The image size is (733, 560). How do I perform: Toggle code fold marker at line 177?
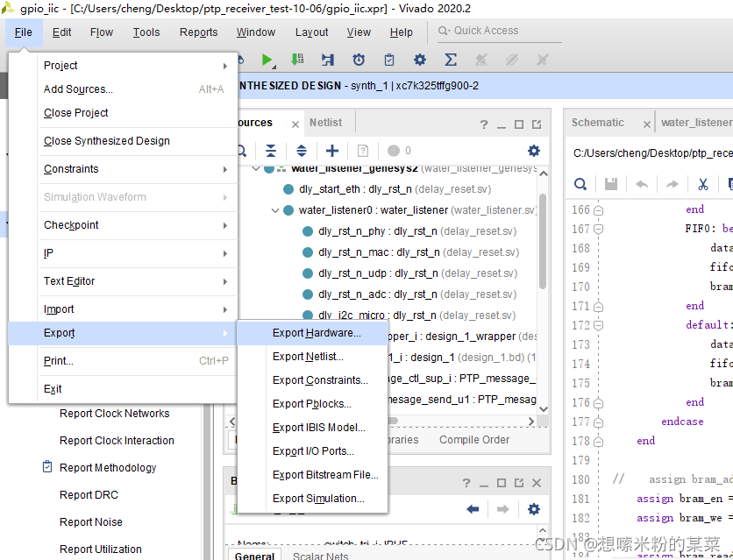[598, 422]
